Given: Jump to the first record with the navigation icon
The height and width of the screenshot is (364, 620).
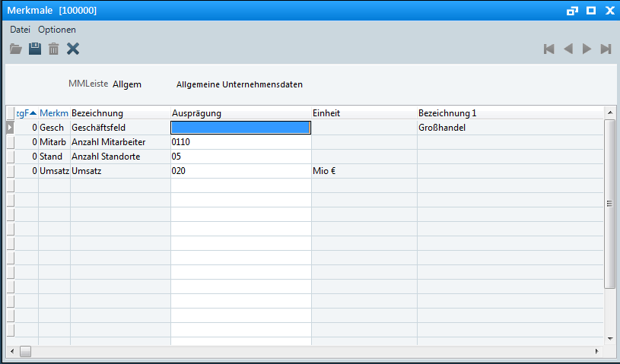Looking at the screenshot, I should click(x=548, y=49).
